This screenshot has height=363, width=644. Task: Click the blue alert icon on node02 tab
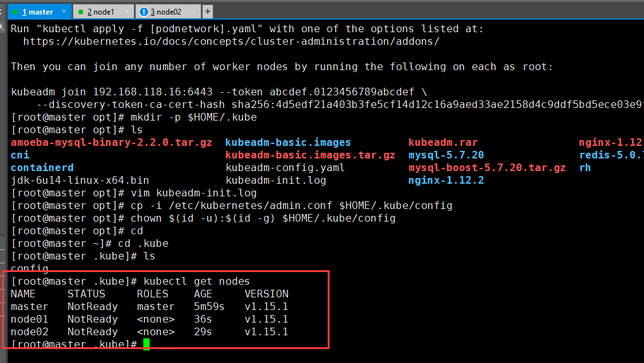click(144, 12)
